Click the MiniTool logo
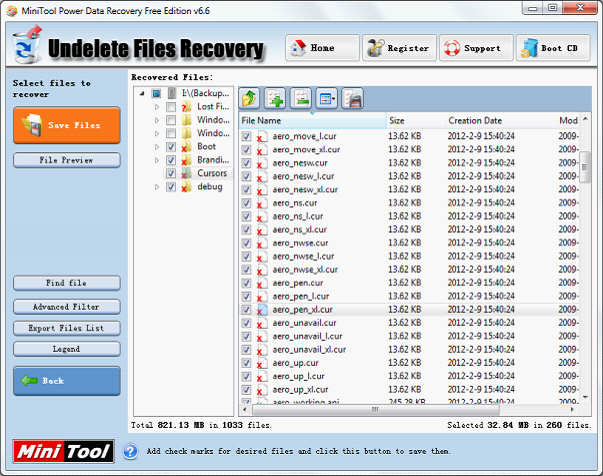603x476 pixels. click(63, 451)
